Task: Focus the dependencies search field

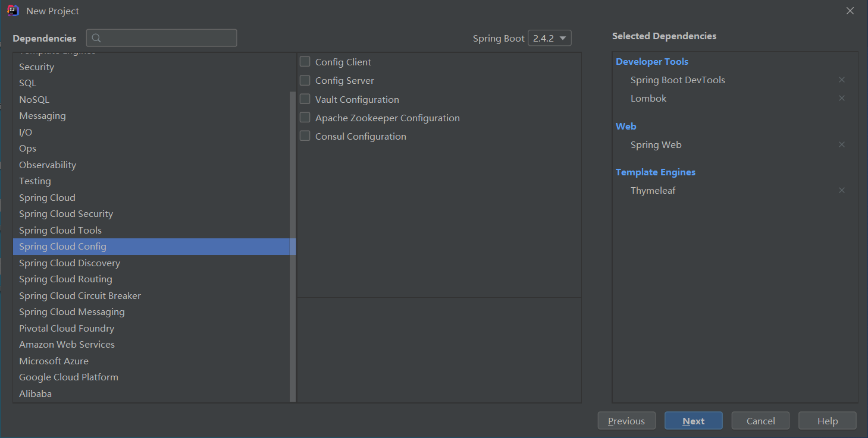Action: pos(162,38)
